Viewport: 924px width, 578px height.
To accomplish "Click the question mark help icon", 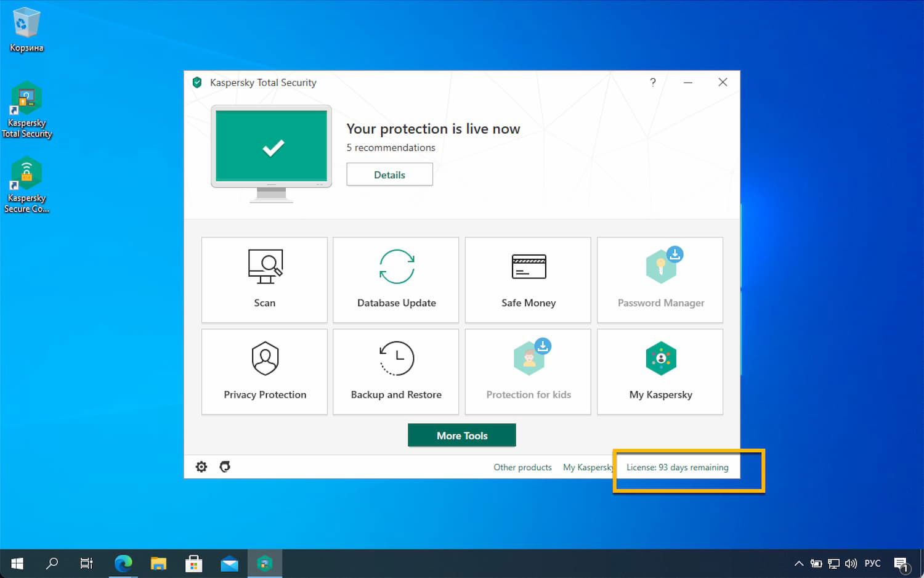I will pos(653,82).
